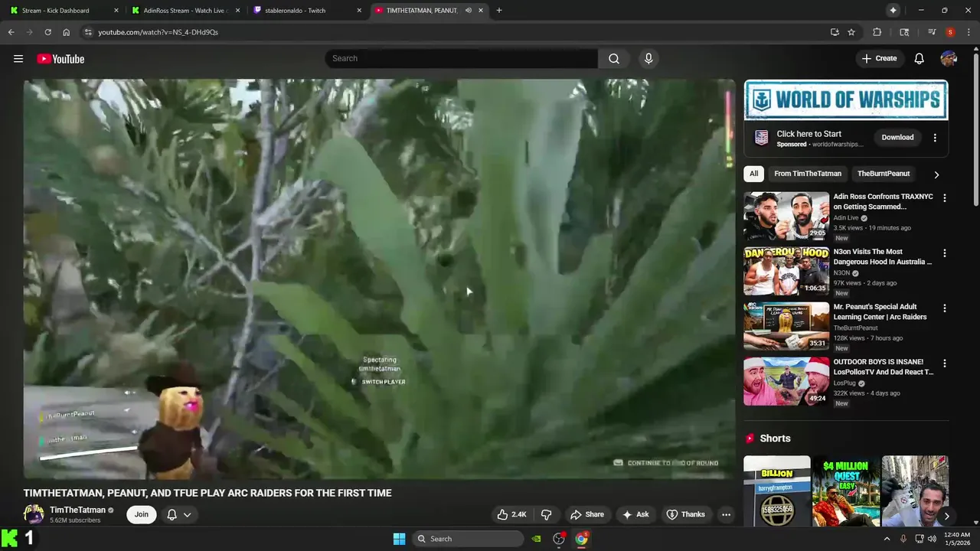Click the Kick logo in the taskbar corner
980x551 pixels.
coord(10,538)
